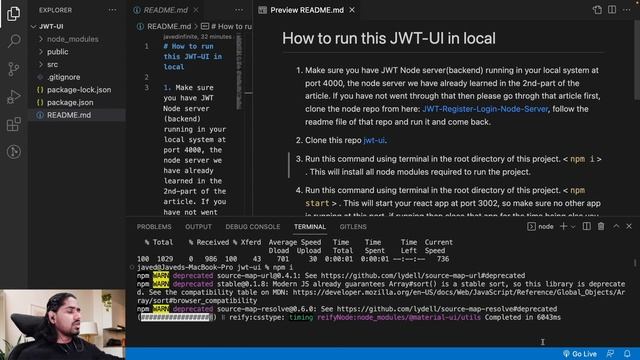Close the bottom terminal panel
Viewport: 640px width, 360px height.
point(629,226)
